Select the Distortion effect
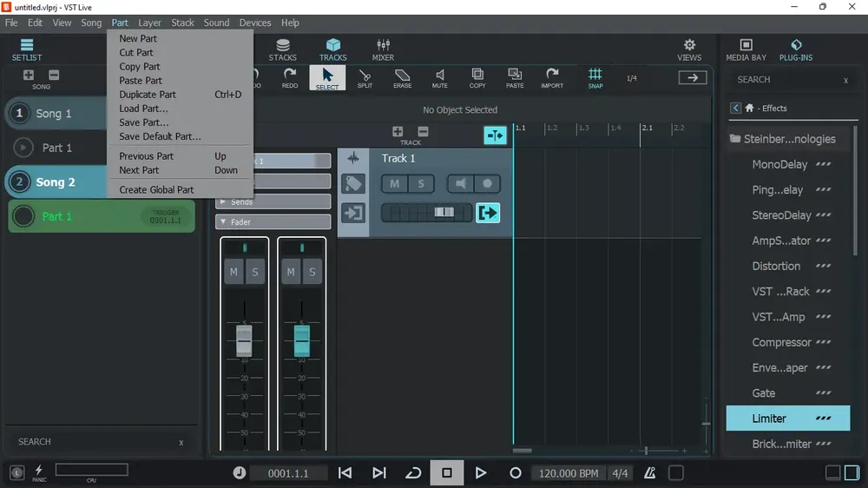This screenshot has width=868, height=488. (776, 266)
